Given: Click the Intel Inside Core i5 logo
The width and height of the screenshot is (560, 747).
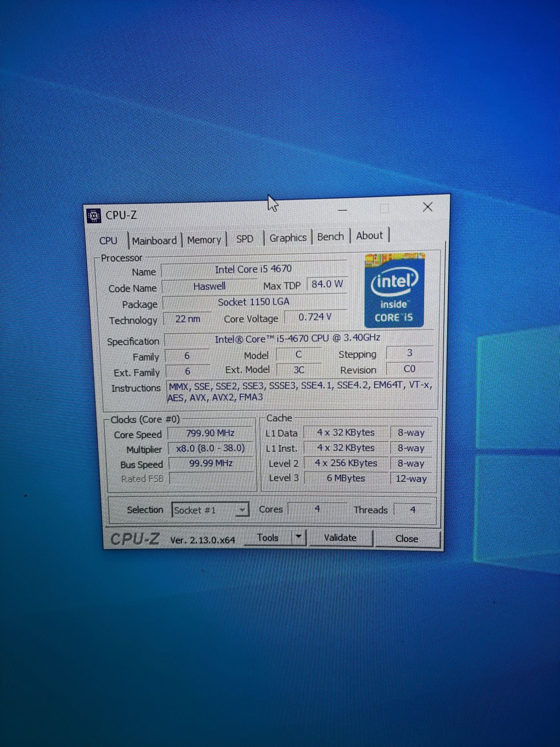Looking at the screenshot, I should [395, 291].
